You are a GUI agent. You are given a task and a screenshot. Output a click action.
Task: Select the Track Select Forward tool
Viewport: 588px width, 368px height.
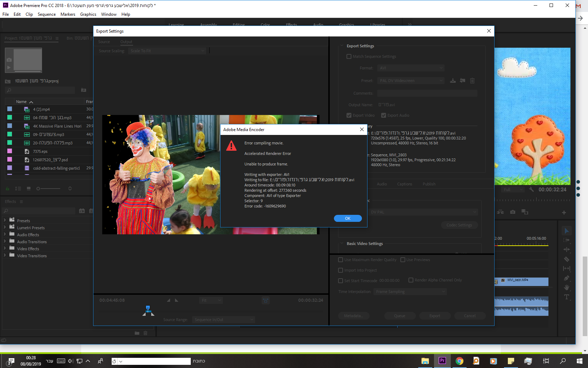(567, 240)
